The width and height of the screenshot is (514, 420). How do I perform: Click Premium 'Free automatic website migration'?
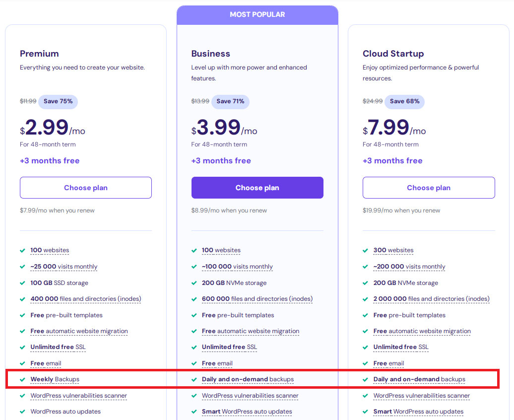pos(79,331)
